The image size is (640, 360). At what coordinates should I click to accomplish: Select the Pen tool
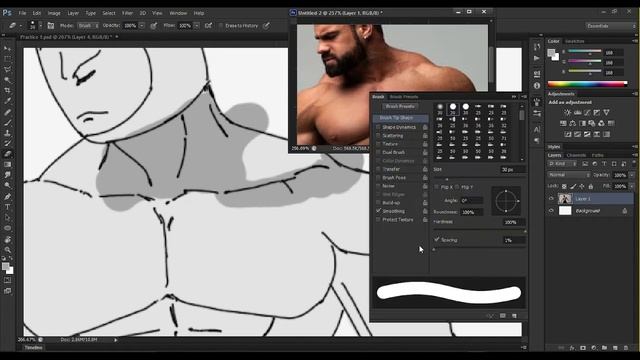(7, 196)
